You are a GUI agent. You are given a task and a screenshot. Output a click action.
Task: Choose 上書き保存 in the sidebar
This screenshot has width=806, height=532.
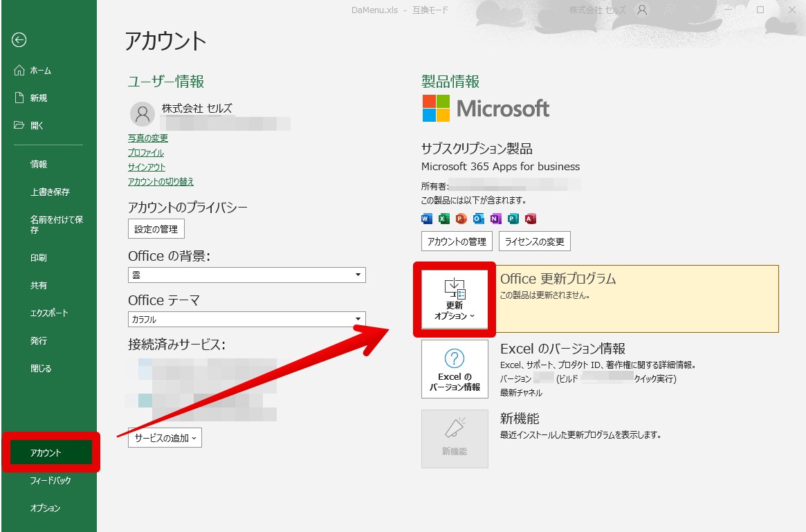coord(49,192)
